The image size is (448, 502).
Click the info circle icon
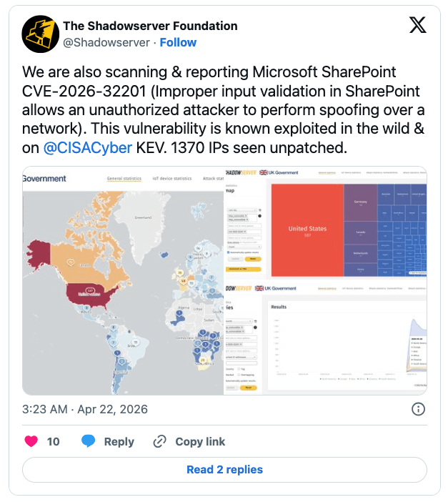coord(419,409)
